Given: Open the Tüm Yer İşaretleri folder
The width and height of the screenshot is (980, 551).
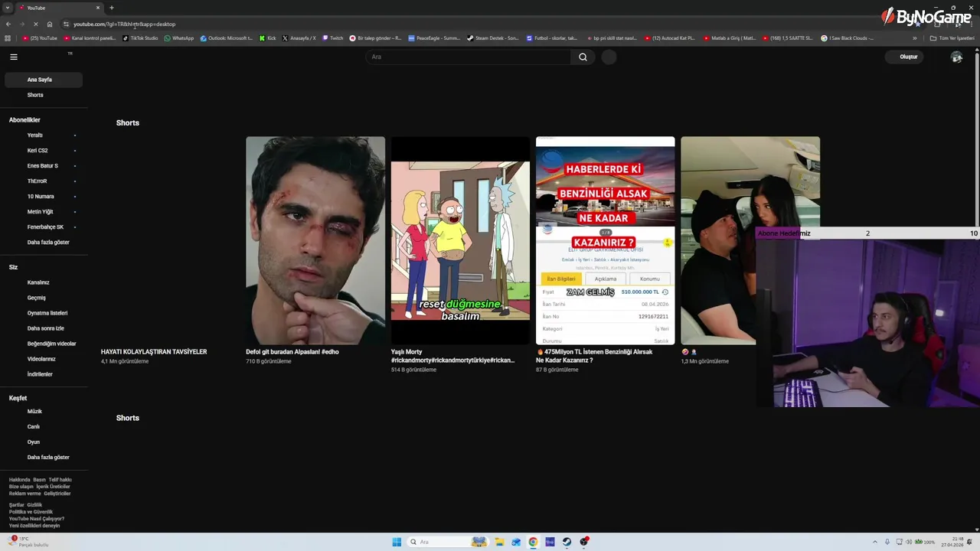Looking at the screenshot, I should pos(952,37).
